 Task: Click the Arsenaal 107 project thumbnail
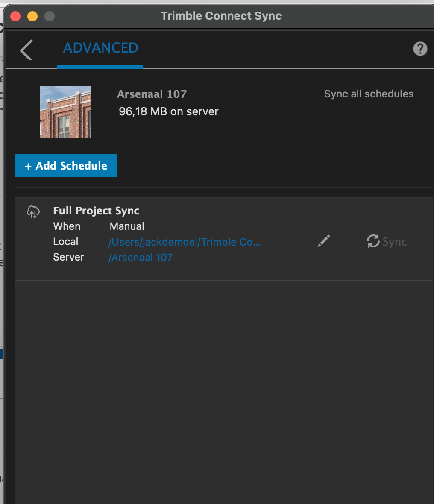pyautogui.click(x=66, y=112)
